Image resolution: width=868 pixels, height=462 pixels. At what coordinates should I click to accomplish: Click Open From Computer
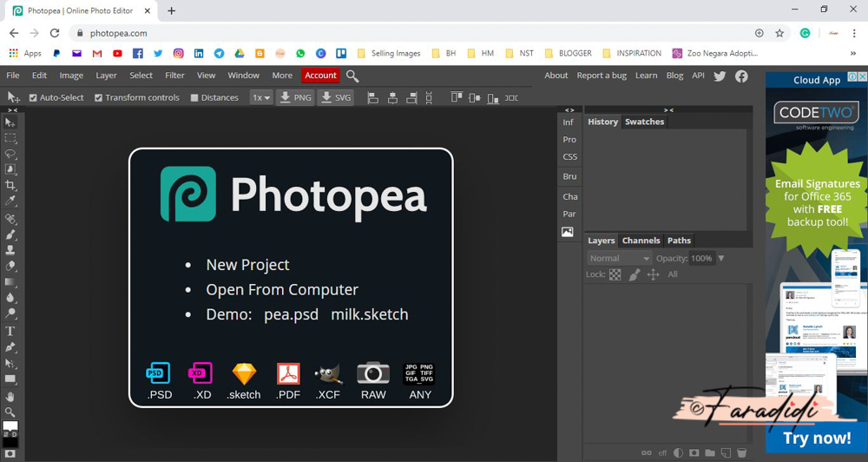coord(282,290)
